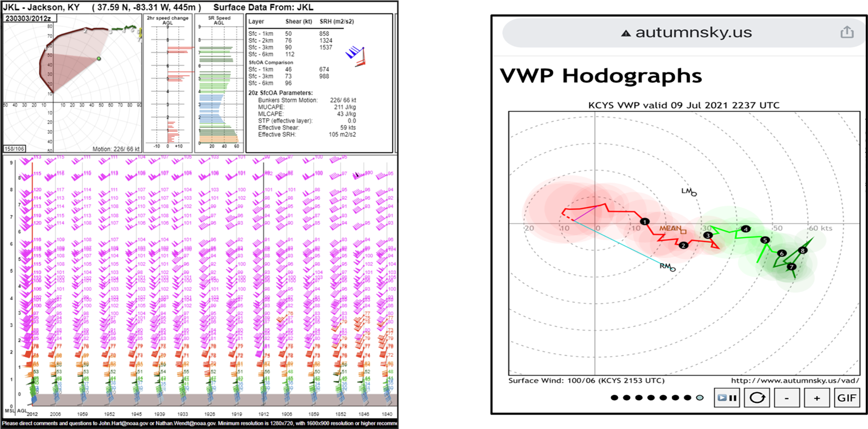Click the GIF export button
Viewport: 868px width, 429px height.
click(x=847, y=398)
